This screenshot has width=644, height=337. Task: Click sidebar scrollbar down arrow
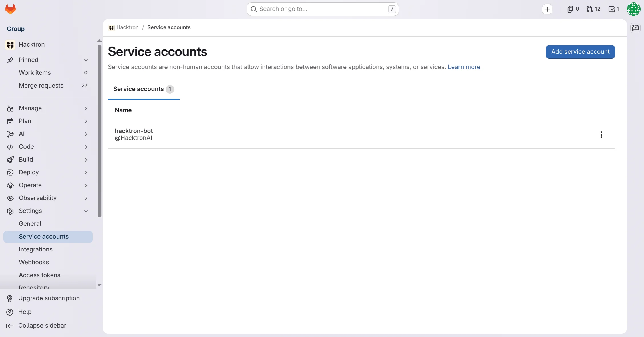[99, 285]
